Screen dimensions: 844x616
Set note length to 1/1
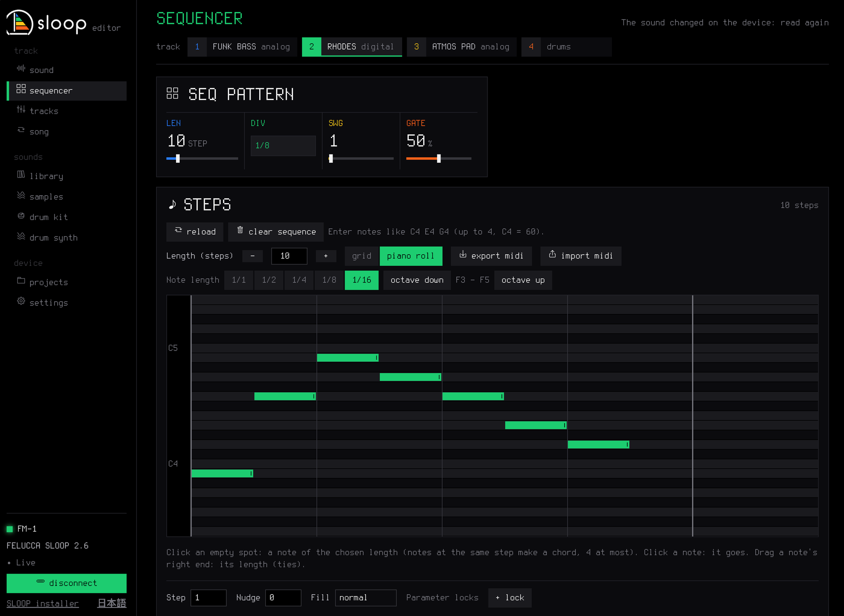coord(239,280)
